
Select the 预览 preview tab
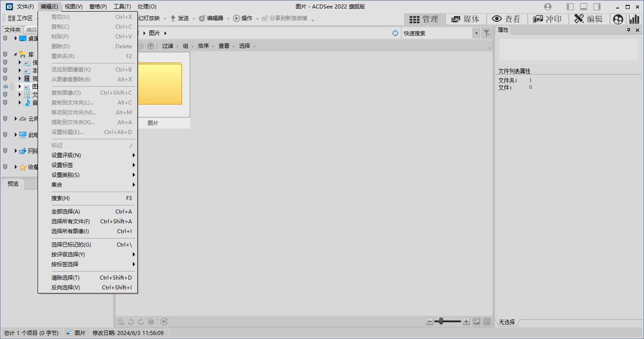pos(13,184)
